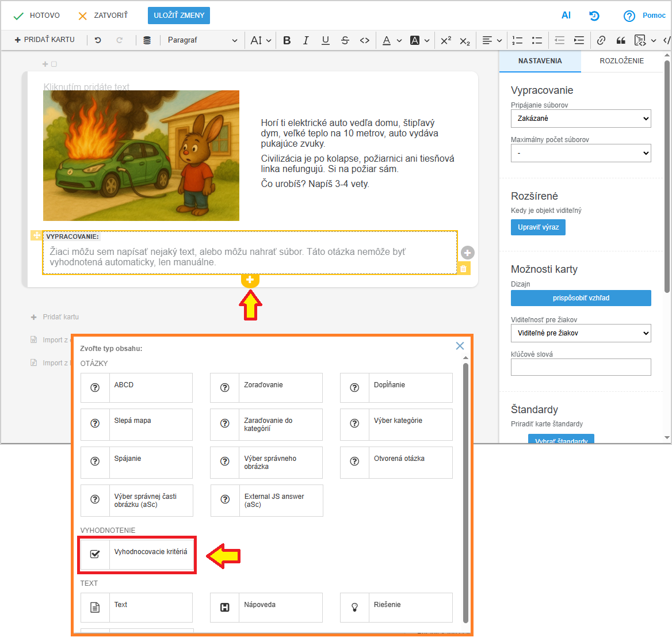Image resolution: width=672 pixels, height=641 pixels.
Task: Click the background color icon
Action: point(414,40)
